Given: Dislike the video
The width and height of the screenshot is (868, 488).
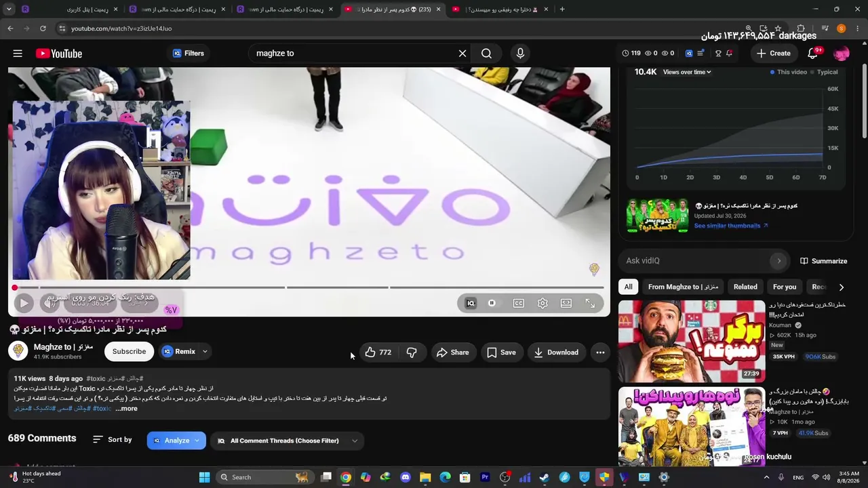Looking at the screenshot, I should point(411,352).
